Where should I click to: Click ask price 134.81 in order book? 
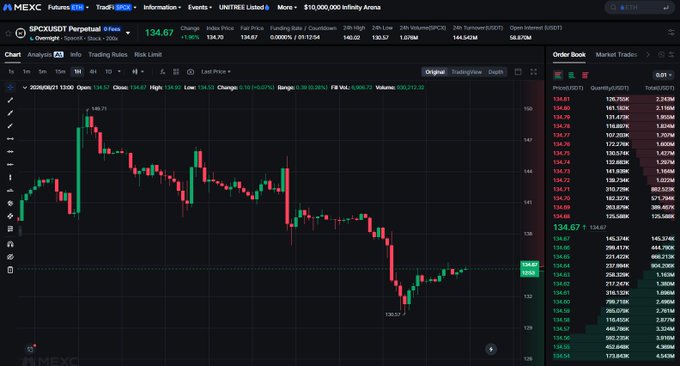point(561,99)
